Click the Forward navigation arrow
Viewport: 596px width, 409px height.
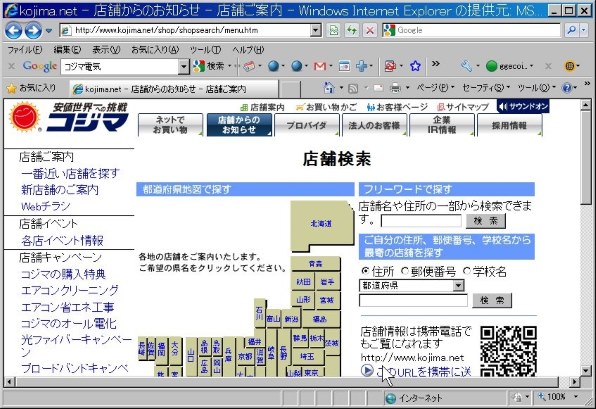coord(33,30)
